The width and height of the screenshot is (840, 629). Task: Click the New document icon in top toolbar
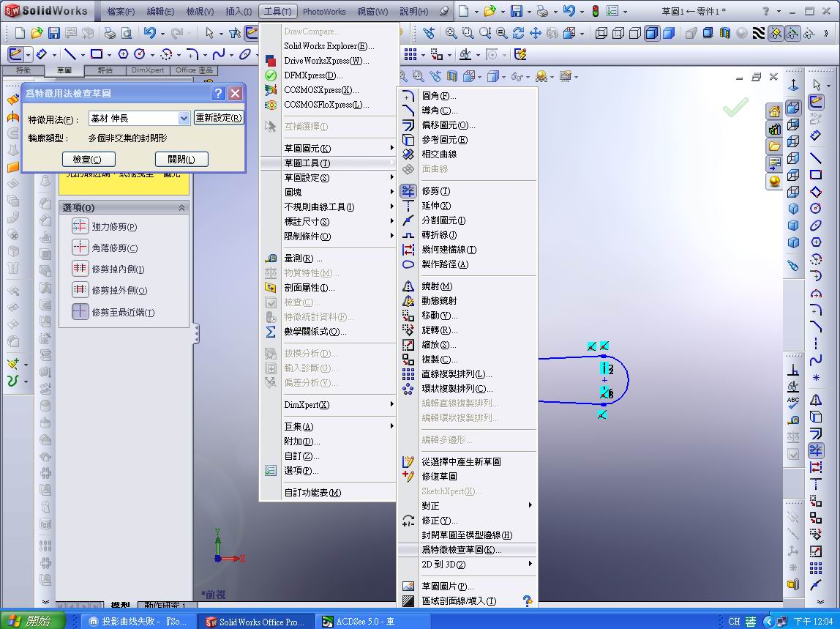point(464,11)
